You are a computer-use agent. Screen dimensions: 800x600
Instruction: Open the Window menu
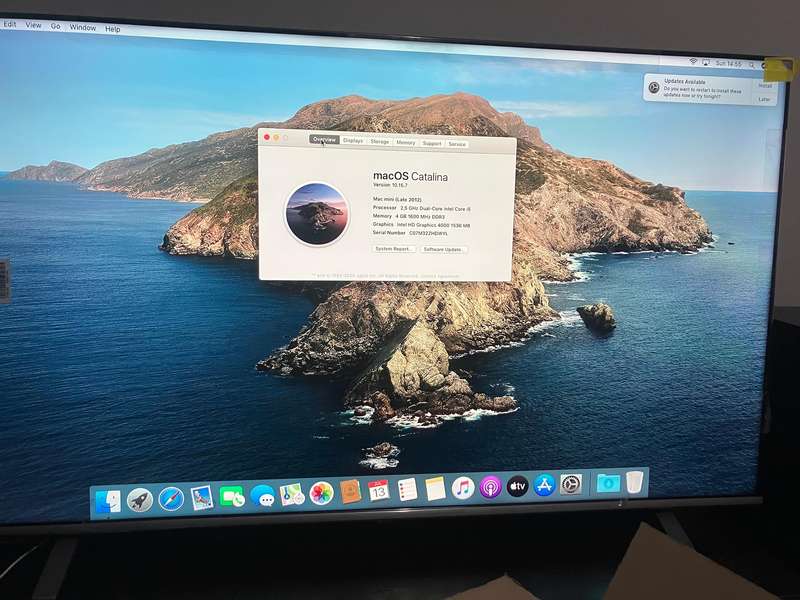coord(83,28)
